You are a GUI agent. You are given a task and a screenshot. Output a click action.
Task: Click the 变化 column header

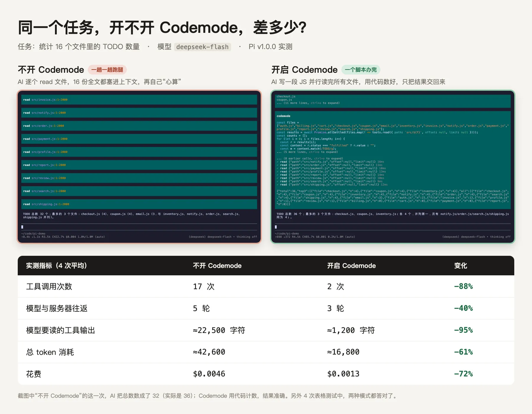point(460,266)
